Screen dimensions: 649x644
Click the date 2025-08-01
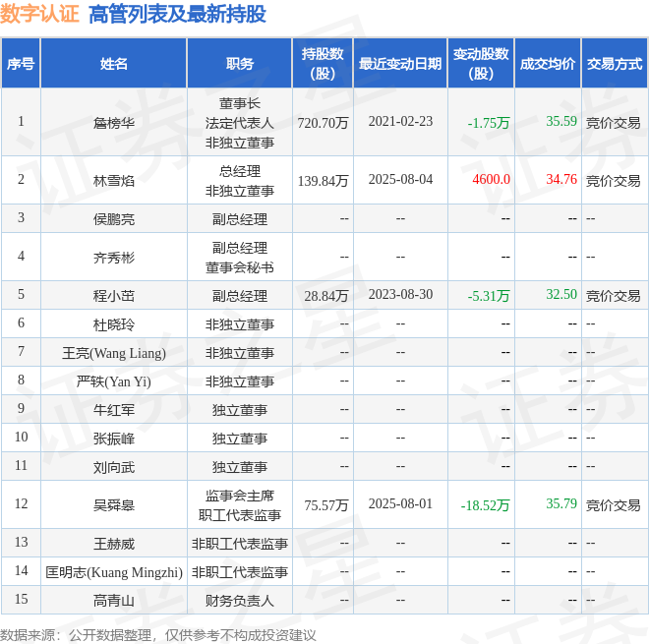pyautogui.click(x=400, y=503)
